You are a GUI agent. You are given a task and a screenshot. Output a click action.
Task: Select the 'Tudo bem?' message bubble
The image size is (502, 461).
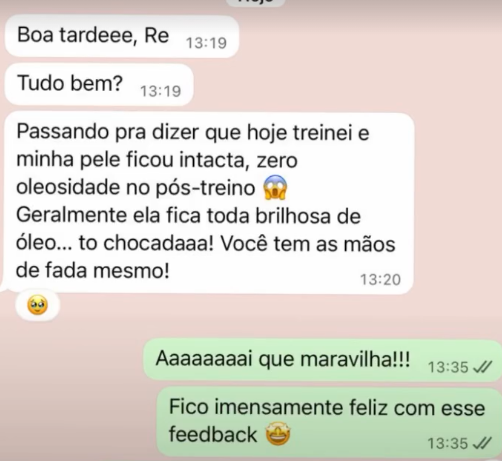click(99, 84)
